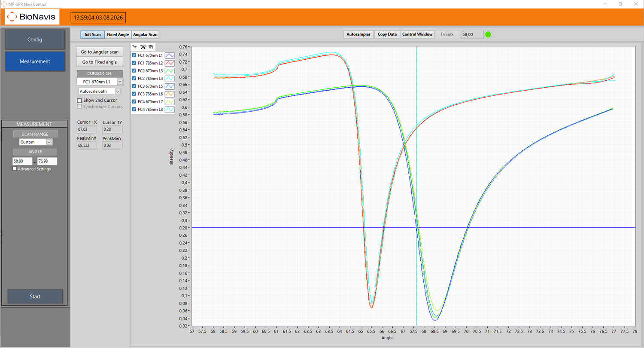Click the Cursor 1Y value 0,28
The width and height of the screenshot is (644, 348).
tap(112, 129)
